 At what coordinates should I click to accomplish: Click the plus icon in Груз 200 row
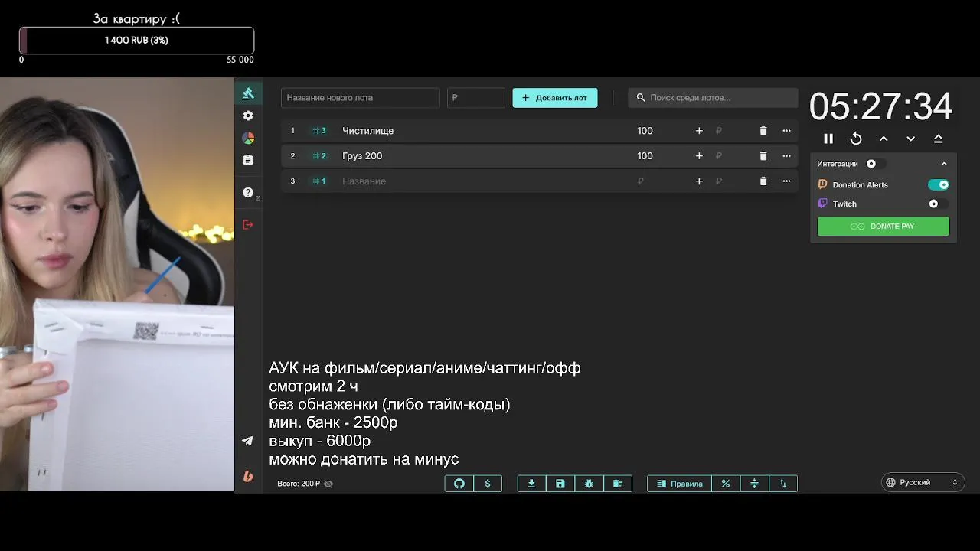699,156
